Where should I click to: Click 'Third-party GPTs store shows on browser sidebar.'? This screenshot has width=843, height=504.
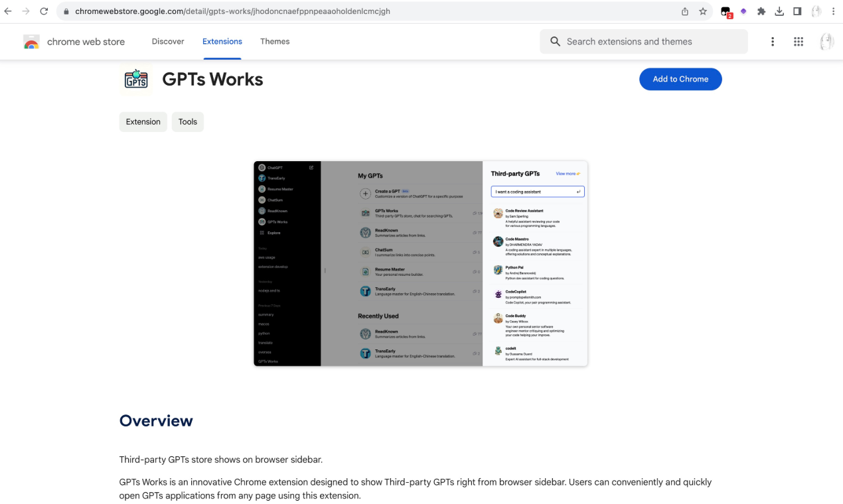[221, 460]
